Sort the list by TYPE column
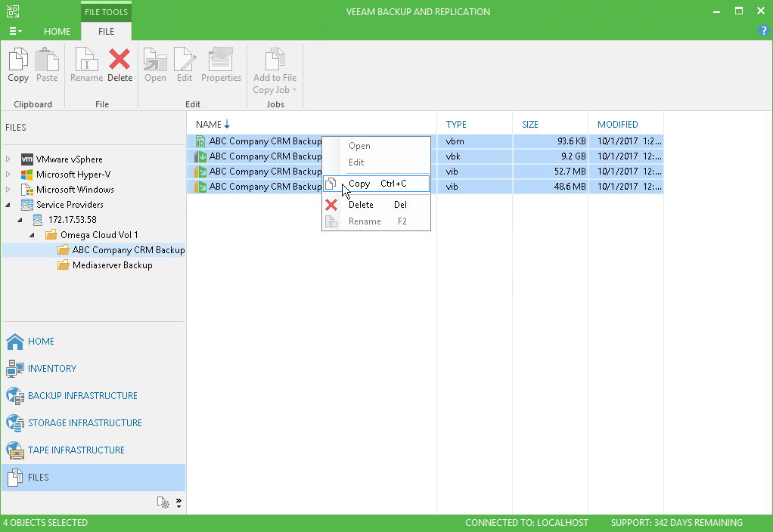773x532 pixels. 456,125
